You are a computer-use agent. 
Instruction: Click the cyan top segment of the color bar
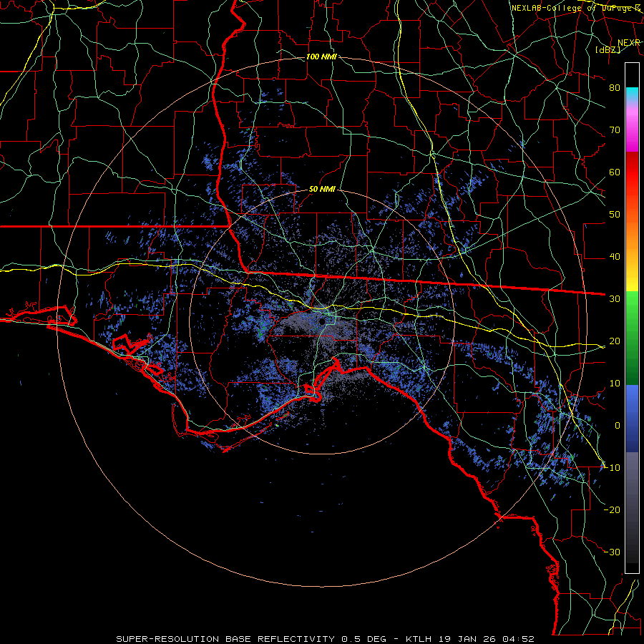[632, 94]
